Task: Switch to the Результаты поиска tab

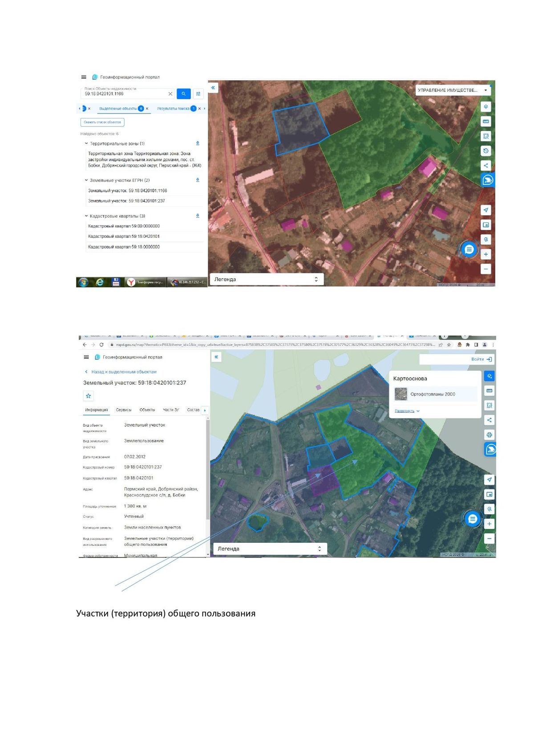Action: click(x=173, y=109)
